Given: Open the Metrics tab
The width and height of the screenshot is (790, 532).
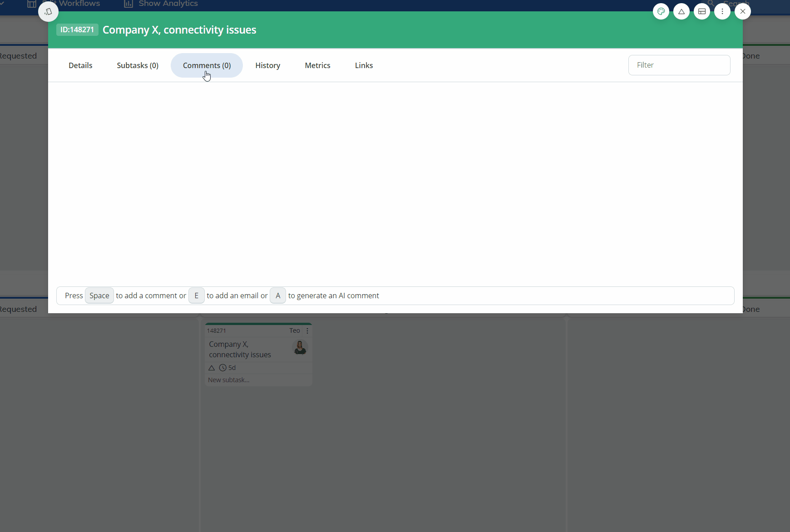Looking at the screenshot, I should (x=317, y=65).
